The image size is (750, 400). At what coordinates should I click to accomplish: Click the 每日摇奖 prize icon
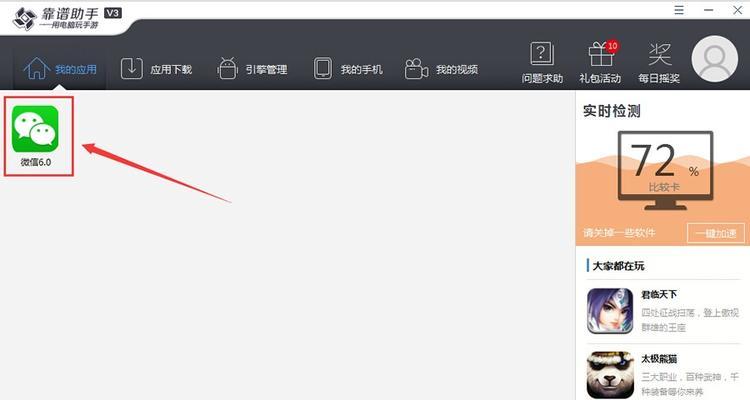click(660, 54)
